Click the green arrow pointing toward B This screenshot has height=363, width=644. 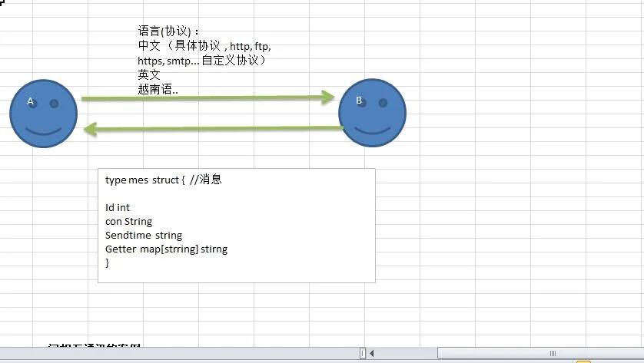click(x=208, y=97)
